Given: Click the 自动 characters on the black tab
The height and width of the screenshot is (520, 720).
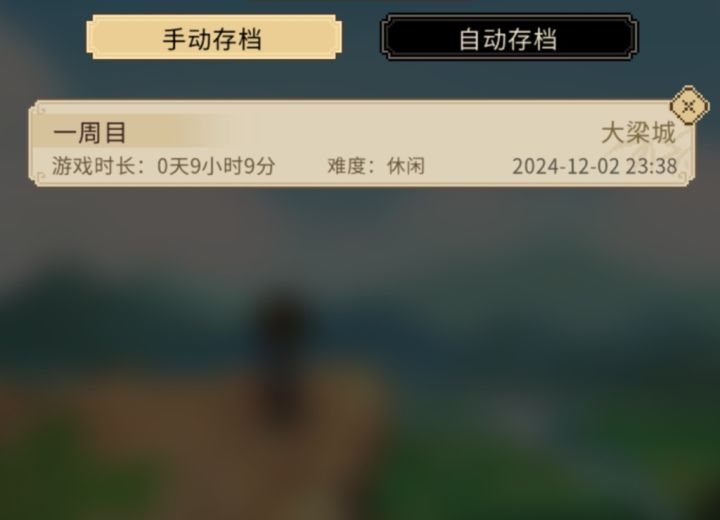Looking at the screenshot, I should coord(483,39).
